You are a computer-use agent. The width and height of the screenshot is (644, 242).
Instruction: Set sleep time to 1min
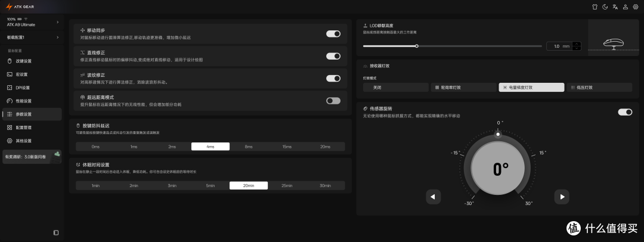(95, 186)
